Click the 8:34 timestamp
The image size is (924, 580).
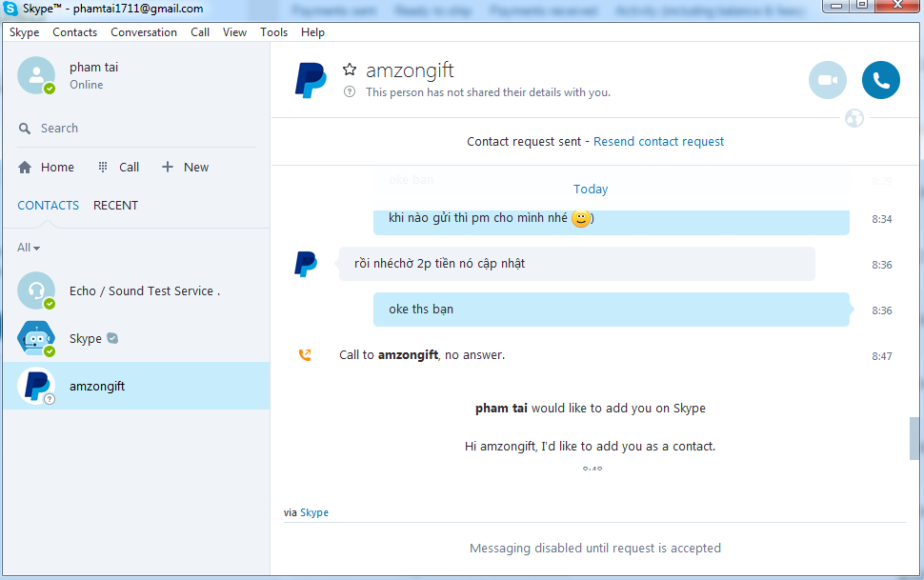(x=881, y=219)
